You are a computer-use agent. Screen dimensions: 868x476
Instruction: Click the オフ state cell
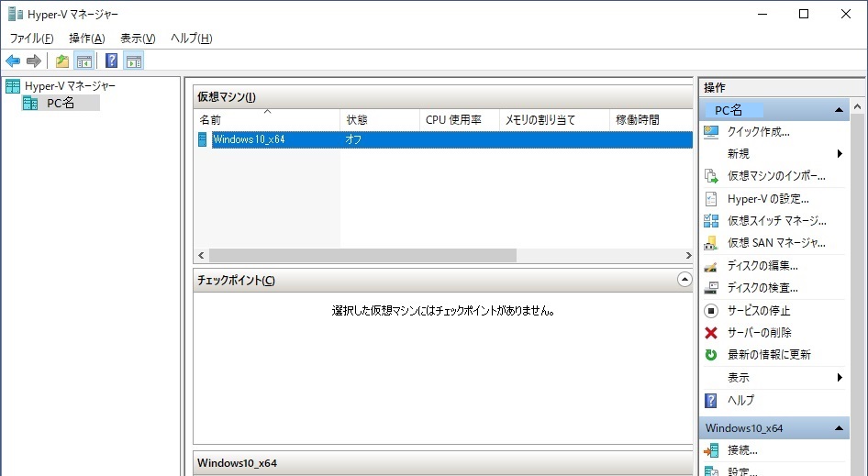[353, 139]
